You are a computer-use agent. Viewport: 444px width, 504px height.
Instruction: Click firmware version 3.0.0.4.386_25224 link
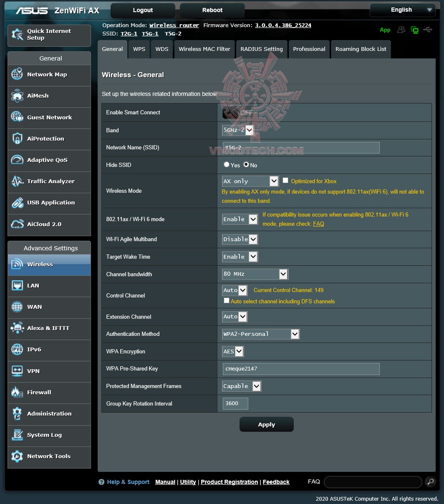pos(283,25)
